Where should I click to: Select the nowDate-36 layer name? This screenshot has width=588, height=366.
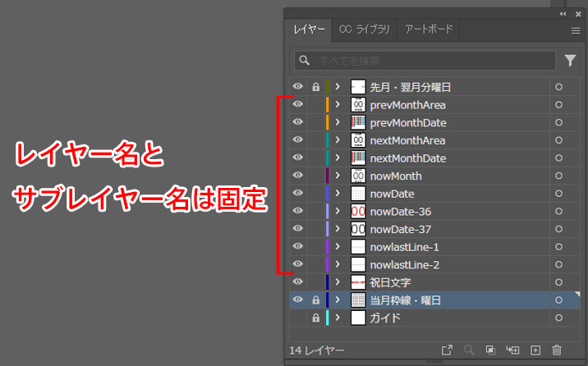coord(401,212)
